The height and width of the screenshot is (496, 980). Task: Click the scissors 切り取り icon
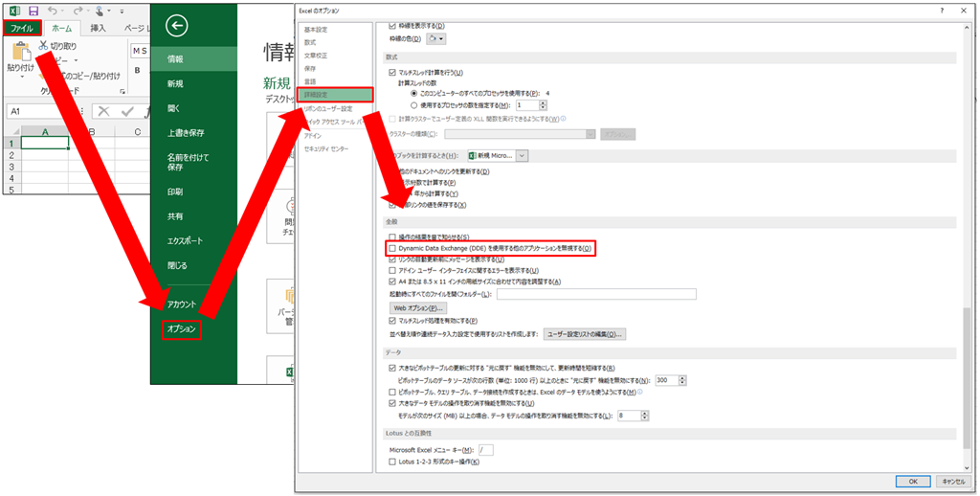coord(43,46)
